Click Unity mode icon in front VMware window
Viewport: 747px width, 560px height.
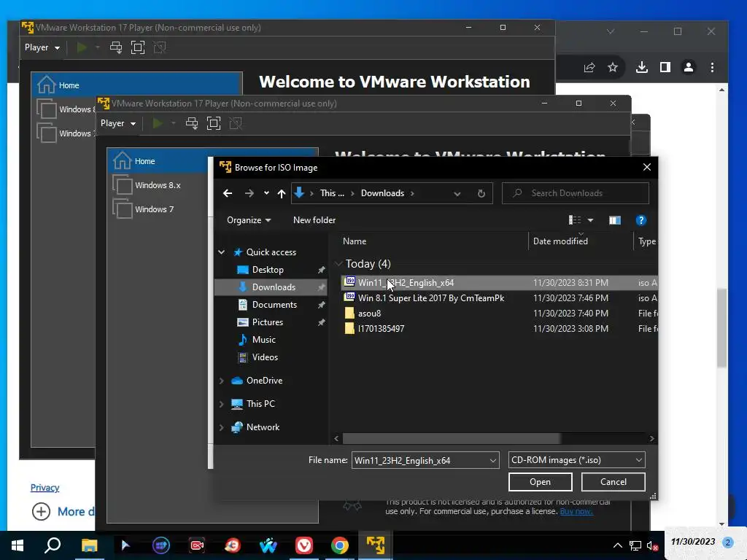[x=236, y=123]
